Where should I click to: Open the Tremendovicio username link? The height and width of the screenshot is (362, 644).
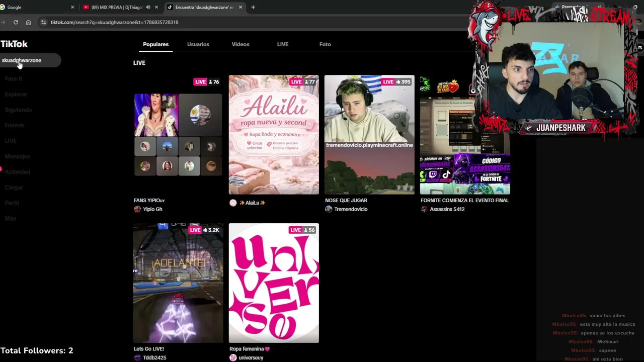(x=351, y=209)
